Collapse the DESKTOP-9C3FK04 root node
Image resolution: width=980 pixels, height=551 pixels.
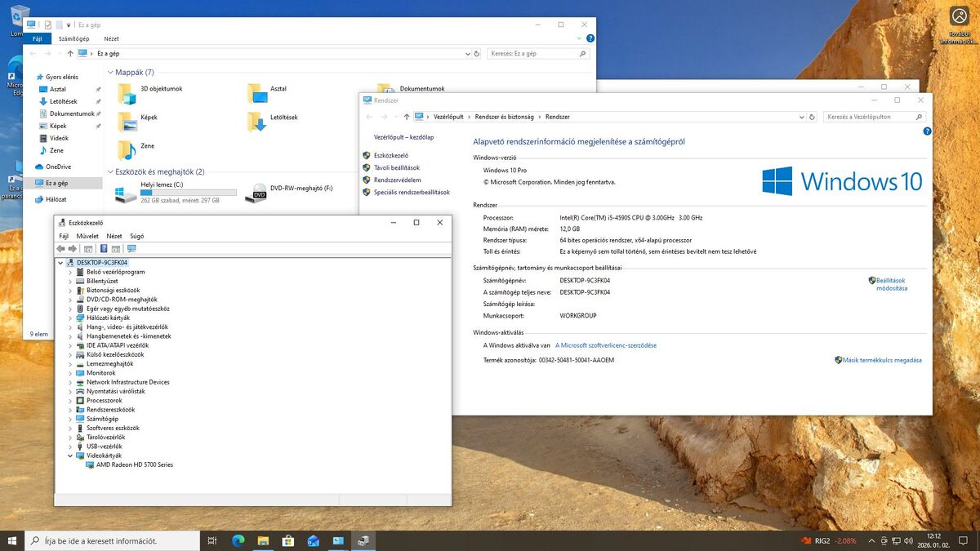point(60,263)
